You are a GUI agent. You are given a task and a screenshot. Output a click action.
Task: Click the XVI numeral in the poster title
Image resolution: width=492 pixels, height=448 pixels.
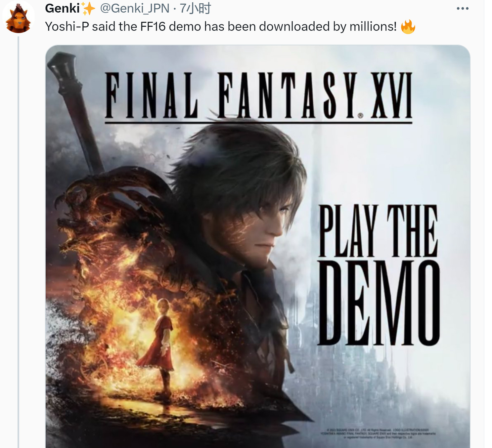[391, 96]
